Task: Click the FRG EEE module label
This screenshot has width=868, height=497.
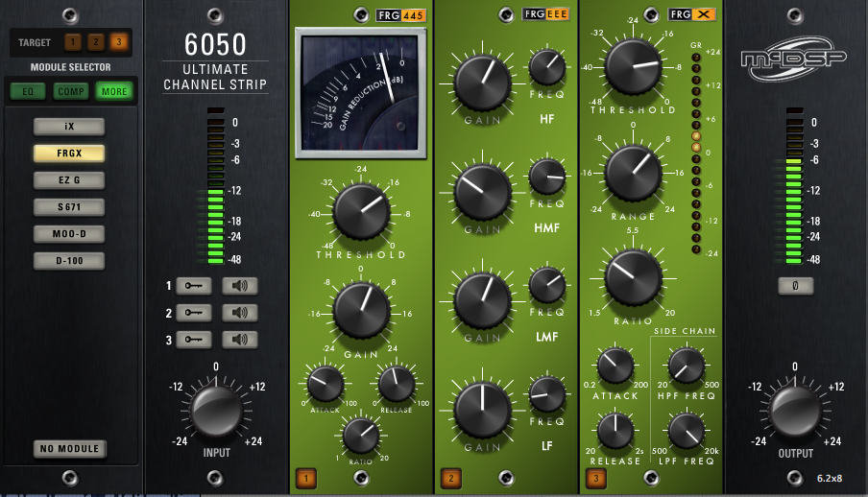Action: pos(545,13)
